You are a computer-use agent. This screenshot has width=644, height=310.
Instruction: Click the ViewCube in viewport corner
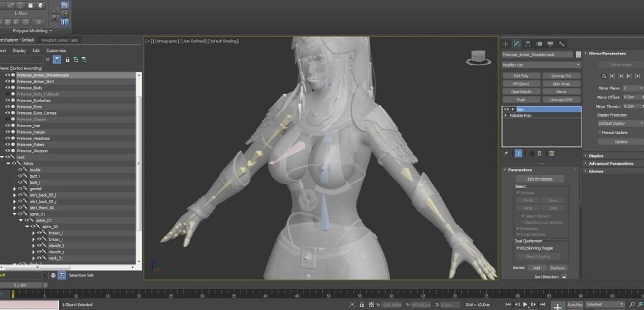pos(478,57)
